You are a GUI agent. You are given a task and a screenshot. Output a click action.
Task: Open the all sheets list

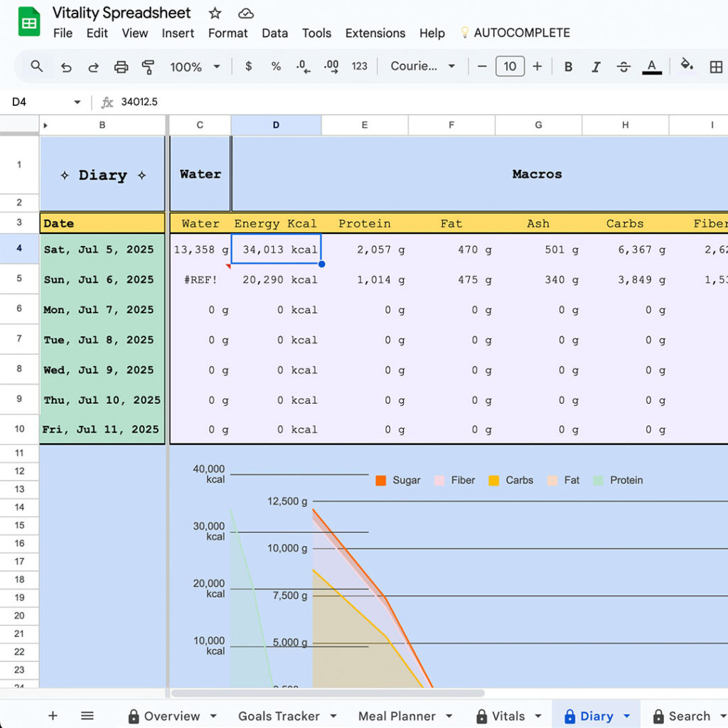pos(87,715)
